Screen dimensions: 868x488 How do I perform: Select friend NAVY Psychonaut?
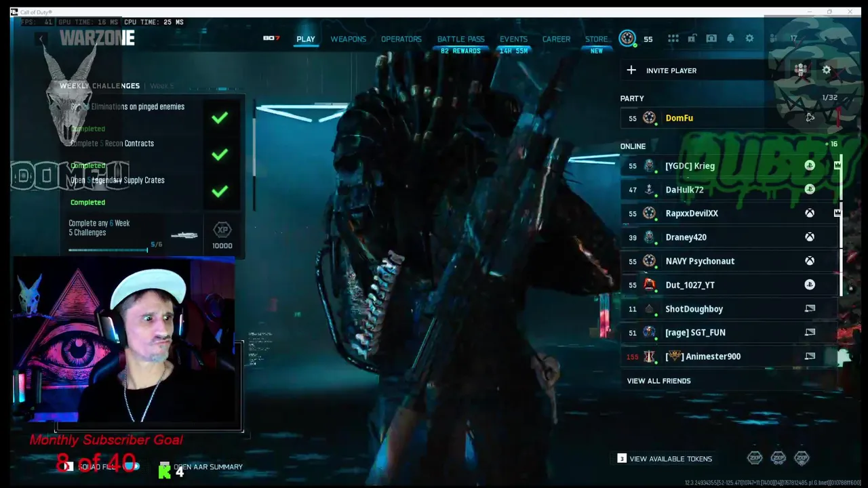(x=729, y=261)
